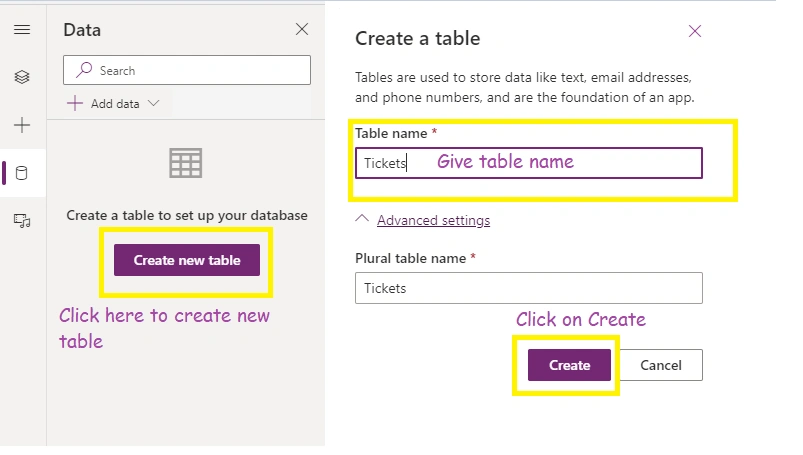
Task: Click the Advanced settings link
Action: (x=433, y=220)
